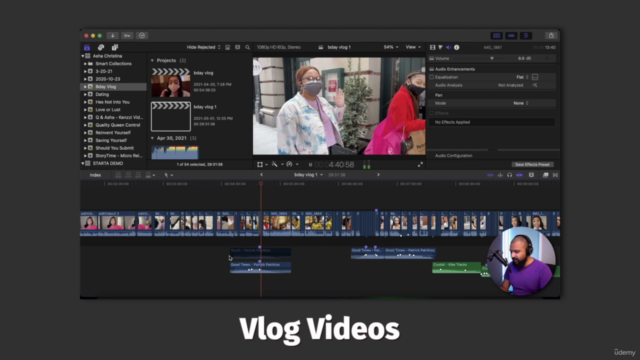Pause playback in the viewer
Image resolution: width=640 pixels, height=360 pixels.
tap(310, 165)
